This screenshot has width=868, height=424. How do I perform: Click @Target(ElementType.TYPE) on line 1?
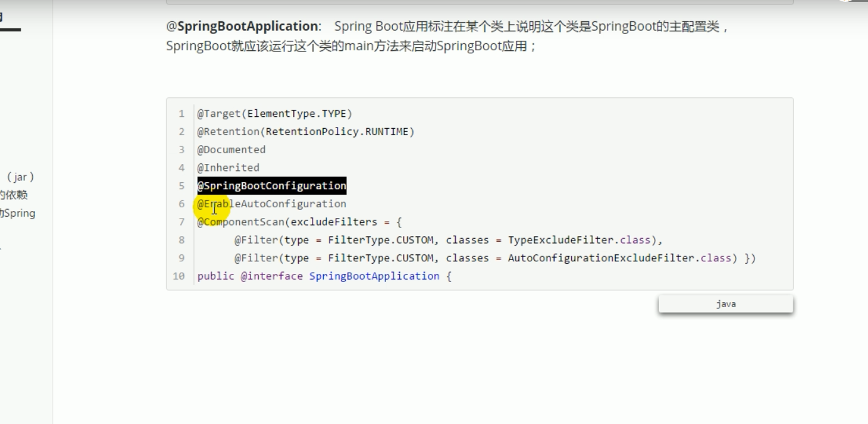275,114
